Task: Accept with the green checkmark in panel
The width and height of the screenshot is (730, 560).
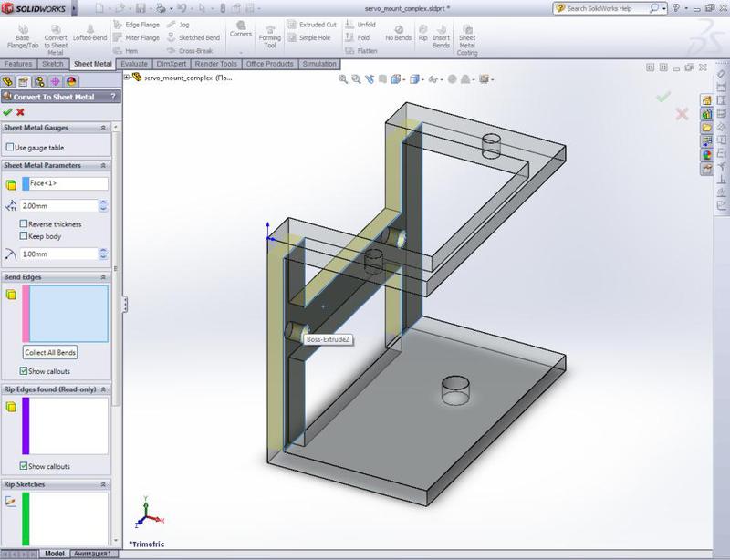Action: coord(7,112)
